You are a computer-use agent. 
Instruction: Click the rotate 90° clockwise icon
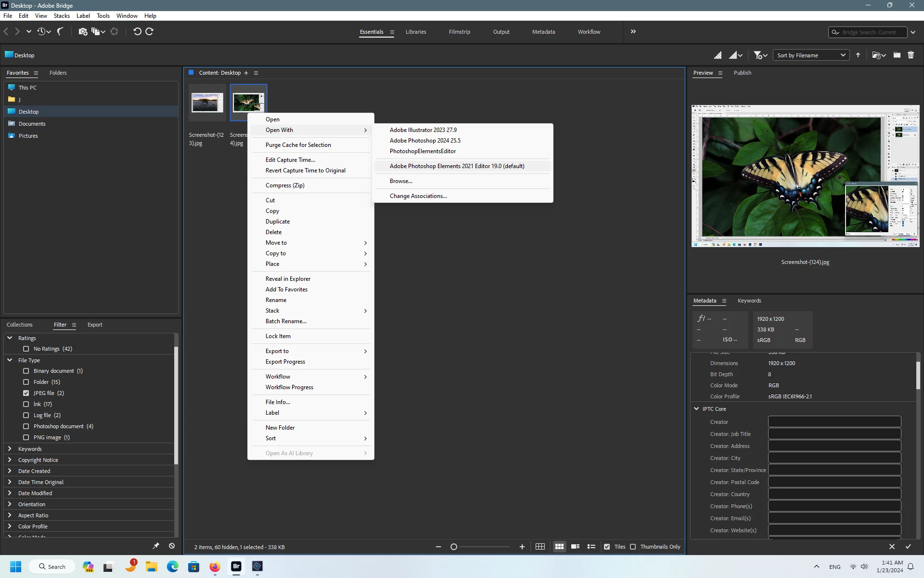point(150,32)
